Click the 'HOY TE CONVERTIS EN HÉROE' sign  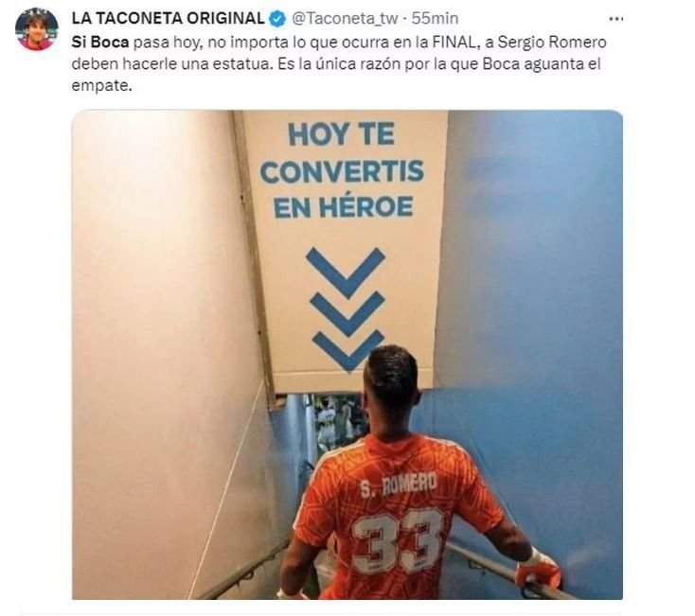(x=342, y=171)
